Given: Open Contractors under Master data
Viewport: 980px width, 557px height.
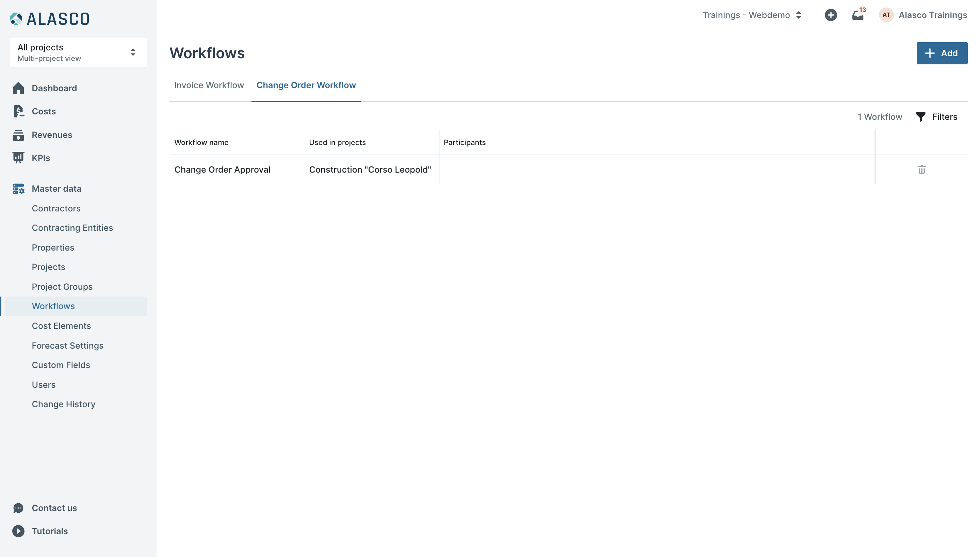Looking at the screenshot, I should coord(56,208).
